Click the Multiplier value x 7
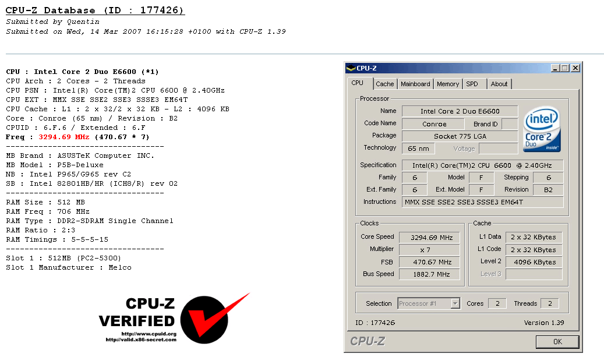The width and height of the screenshot is (604, 364). [x=430, y=250]
